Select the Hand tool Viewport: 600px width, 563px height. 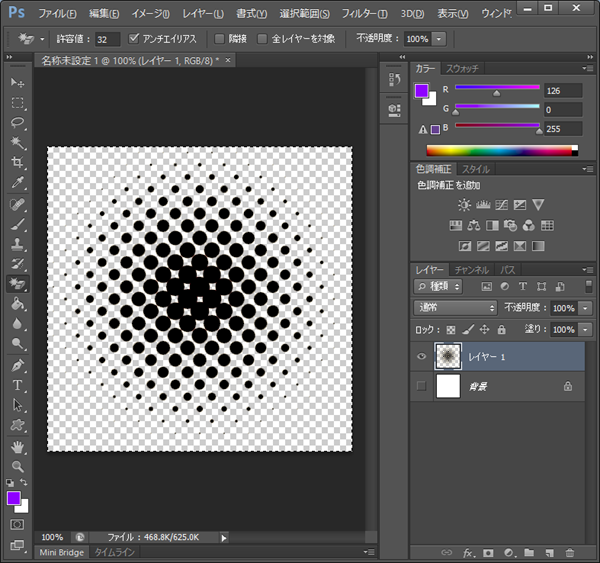pyautogui.click(x=18, y=447)
